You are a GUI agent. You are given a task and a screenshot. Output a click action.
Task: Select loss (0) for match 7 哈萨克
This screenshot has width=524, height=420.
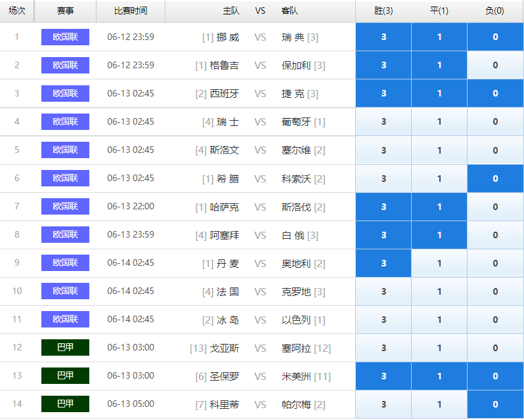495,207
